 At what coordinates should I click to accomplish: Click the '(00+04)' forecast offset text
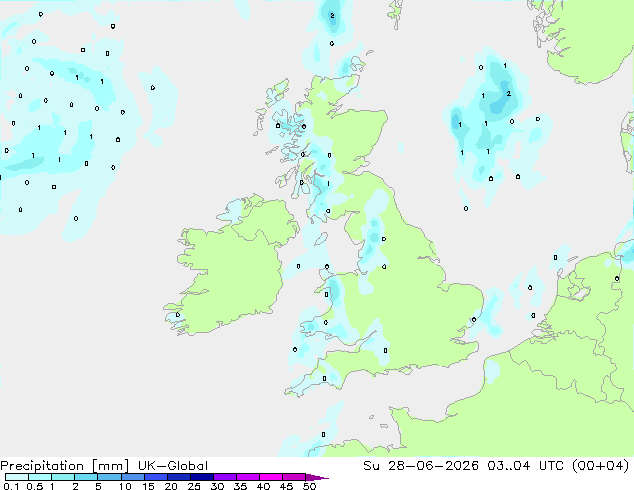pyautogui.click(x=600, y=466)
